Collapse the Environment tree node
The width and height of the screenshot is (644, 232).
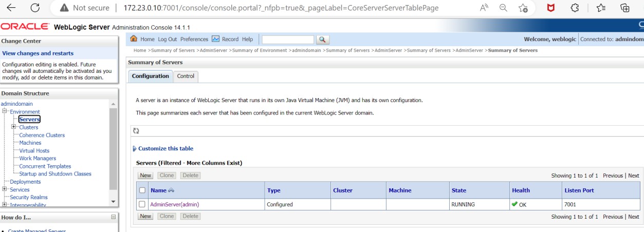coord(5,111)
